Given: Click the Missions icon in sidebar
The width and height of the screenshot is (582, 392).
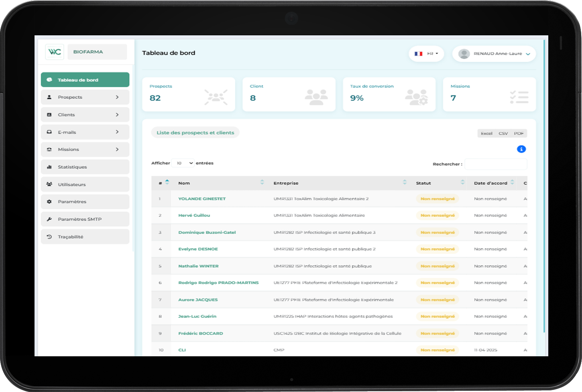Looking at the screenshot, I should click(x=49, y=149).
